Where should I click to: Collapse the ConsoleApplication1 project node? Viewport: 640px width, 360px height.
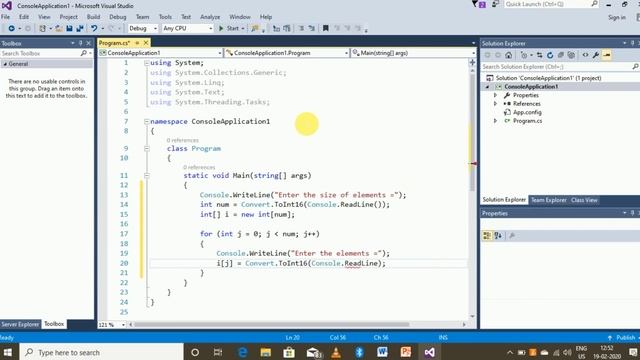point(487,87)
